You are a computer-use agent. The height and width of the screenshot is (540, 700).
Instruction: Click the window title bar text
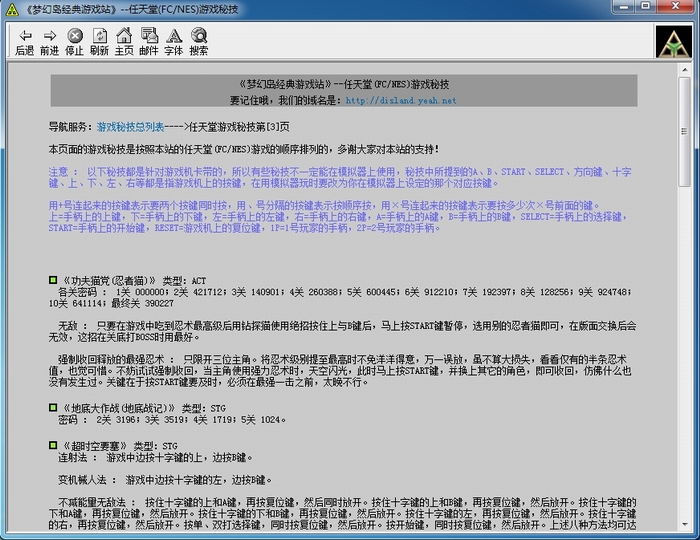point(130,9)
